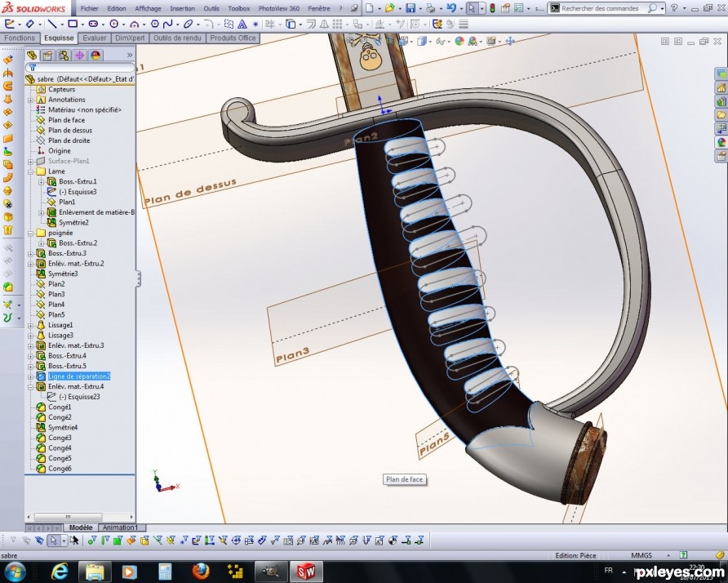This screenshot has width=728, height=583.
Task: Toggle the vertices selection filter
Action: point(92,541)
